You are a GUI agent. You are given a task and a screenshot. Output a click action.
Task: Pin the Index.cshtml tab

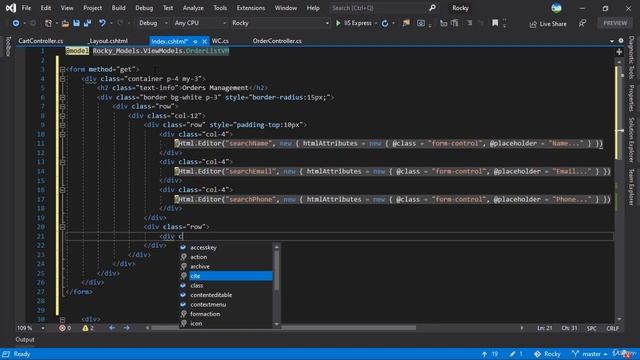(196, 41)
